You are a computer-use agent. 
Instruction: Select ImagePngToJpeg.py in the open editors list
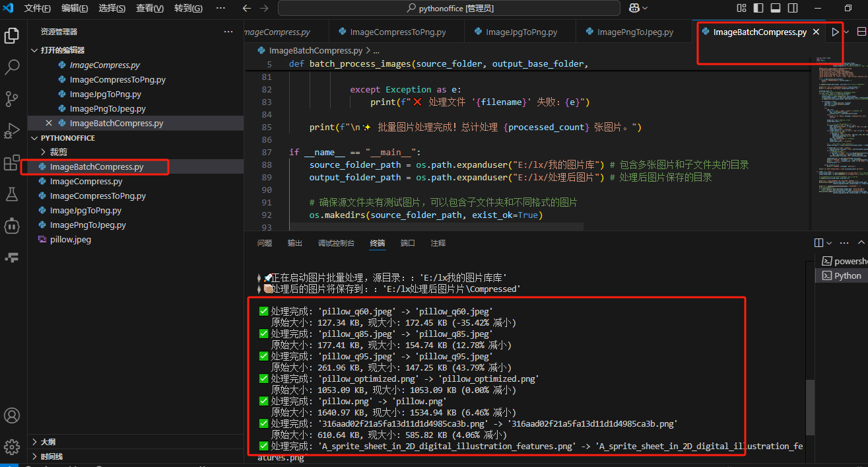click(135, 108)
